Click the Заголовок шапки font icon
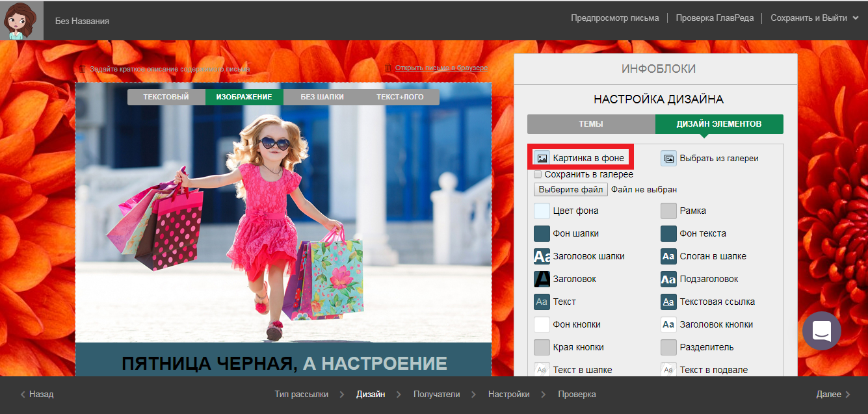 pos(542,256)
